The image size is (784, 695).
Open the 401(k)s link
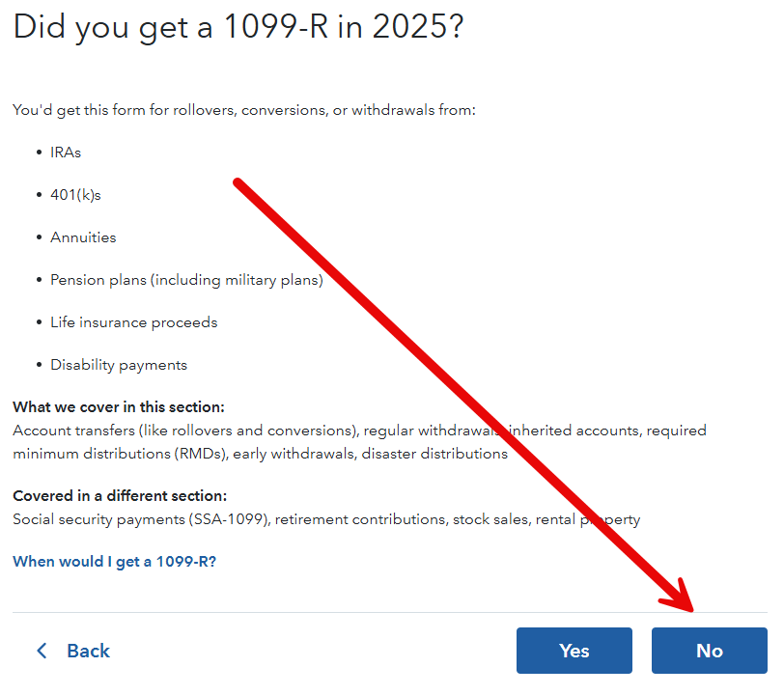(x=73, y=194)
